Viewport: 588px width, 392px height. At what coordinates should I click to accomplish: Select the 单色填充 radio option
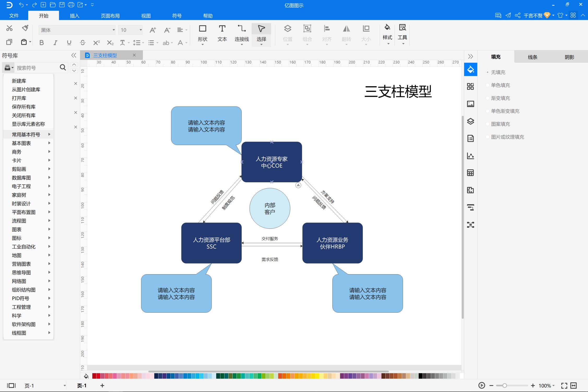(x=487, y=85)
